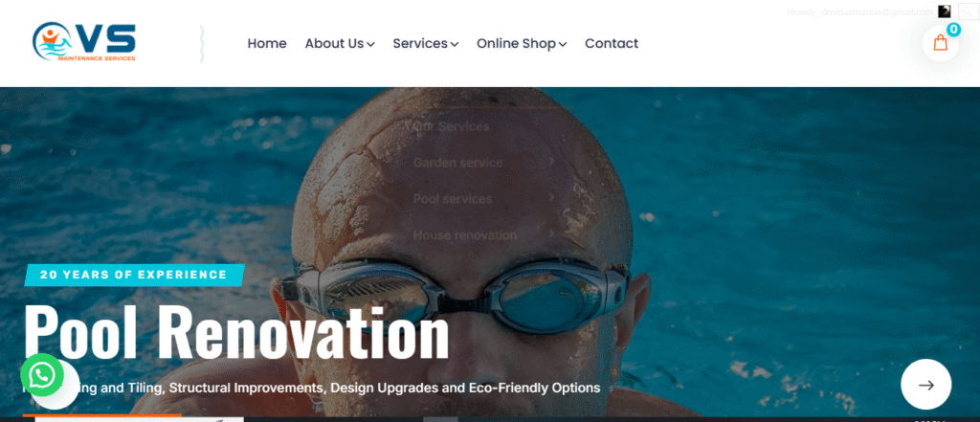Open the faint search magnifier icon

point(968,11)
